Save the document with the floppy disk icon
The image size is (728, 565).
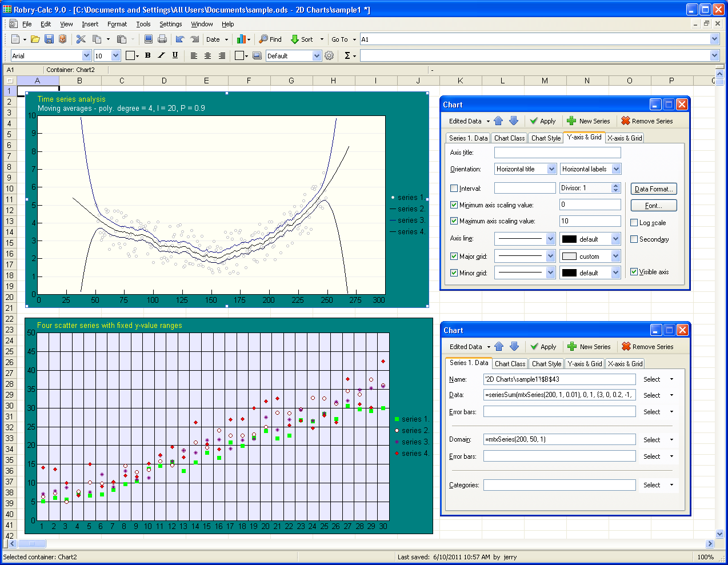[x=49, y=39]
